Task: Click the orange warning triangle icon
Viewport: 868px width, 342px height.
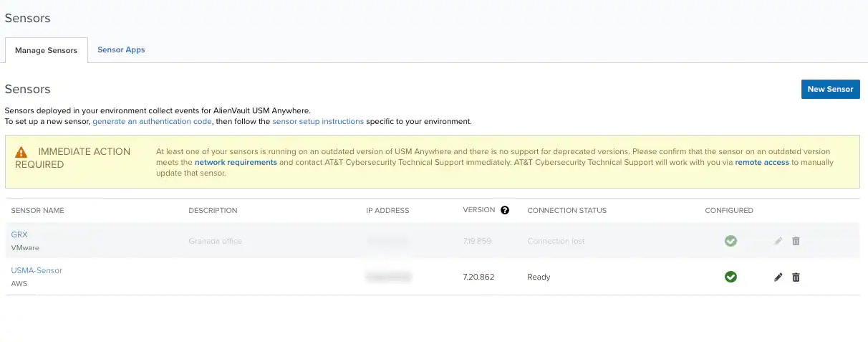Action: point(21,152)
